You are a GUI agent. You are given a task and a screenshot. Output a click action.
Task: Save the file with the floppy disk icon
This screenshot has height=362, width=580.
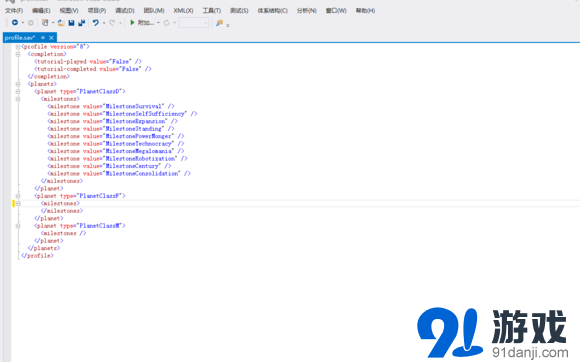pos(71,23)
